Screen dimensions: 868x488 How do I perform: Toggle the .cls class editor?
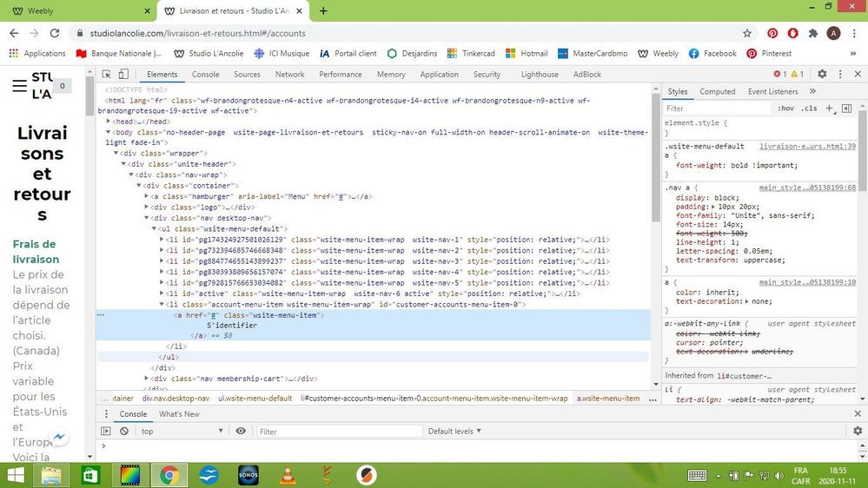(x=809, y=109)
